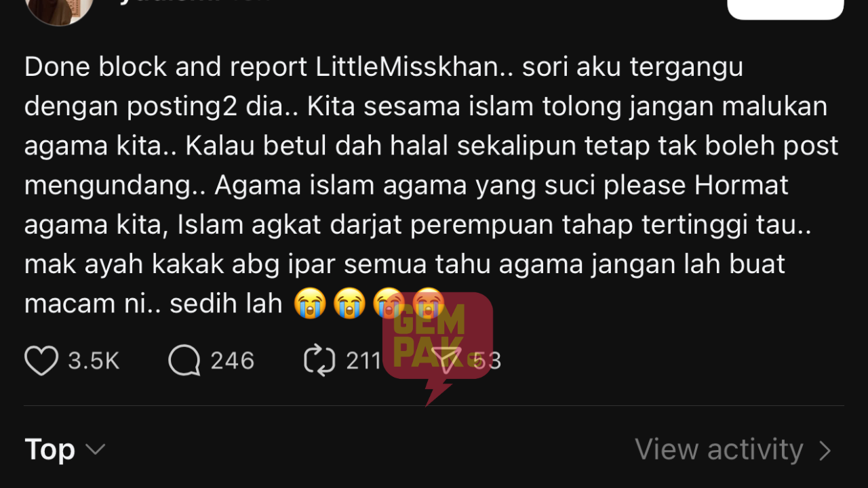Open the cropped username beside the avatar
Screen dimensions: 868x488
click(x=193, y=2)
